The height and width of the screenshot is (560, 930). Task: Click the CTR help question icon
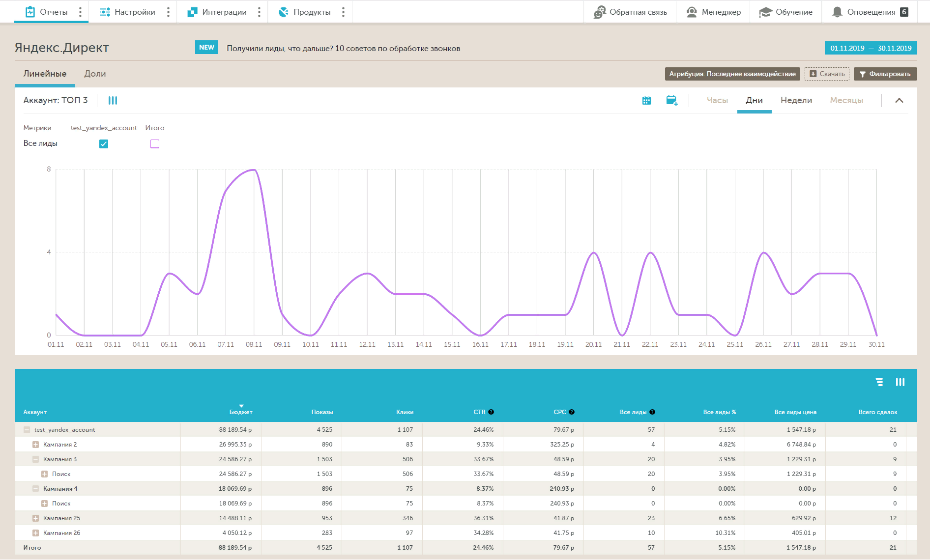point(491,412)
